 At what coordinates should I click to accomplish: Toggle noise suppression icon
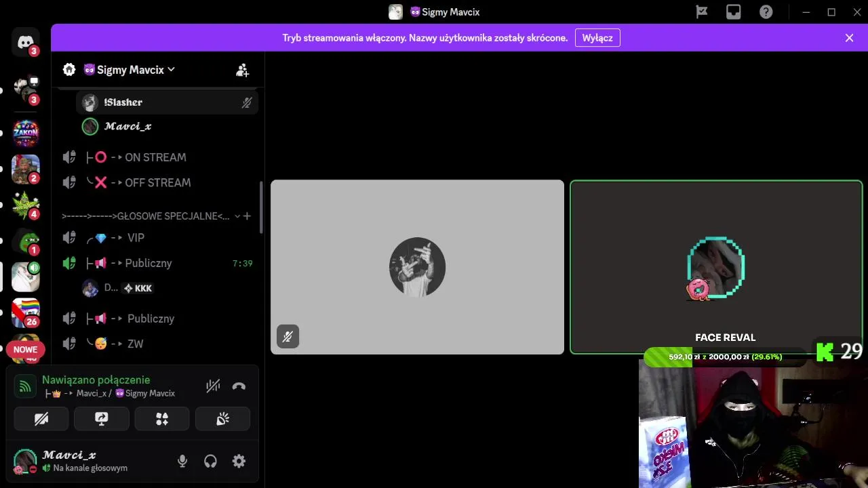[x=213, y=386]
